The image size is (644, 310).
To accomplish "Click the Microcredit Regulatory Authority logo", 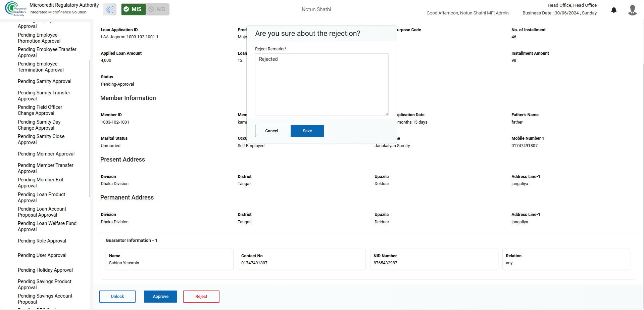I will (15, 9).
